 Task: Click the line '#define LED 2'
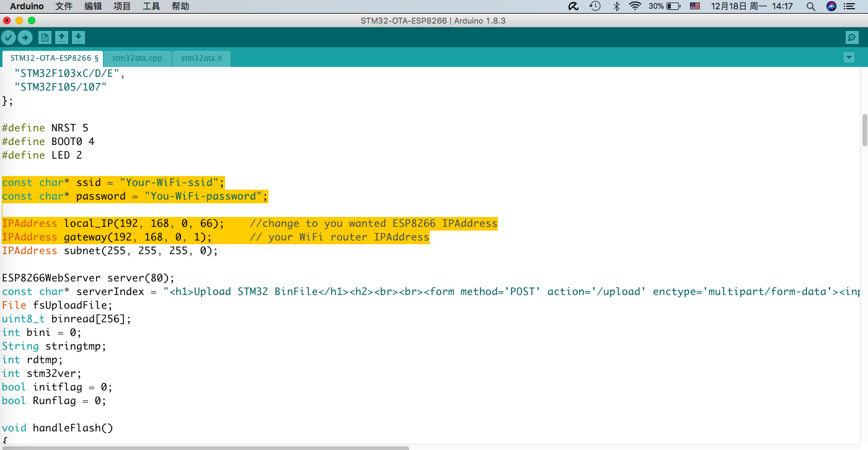(x=42, y=155)
